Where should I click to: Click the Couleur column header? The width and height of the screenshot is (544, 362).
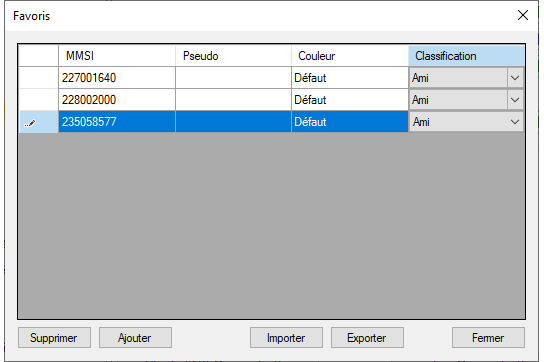point(350,56)
